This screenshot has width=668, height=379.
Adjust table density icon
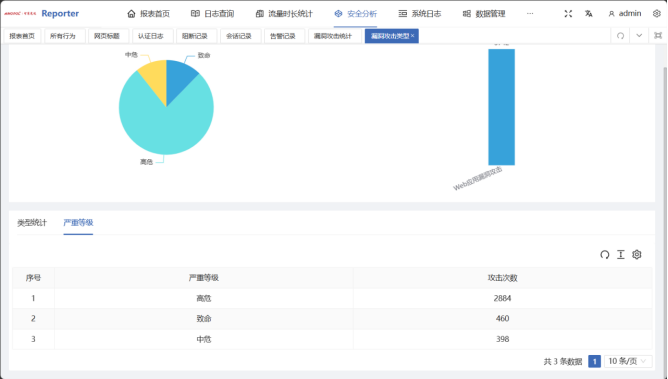click(x=621, y=255)
